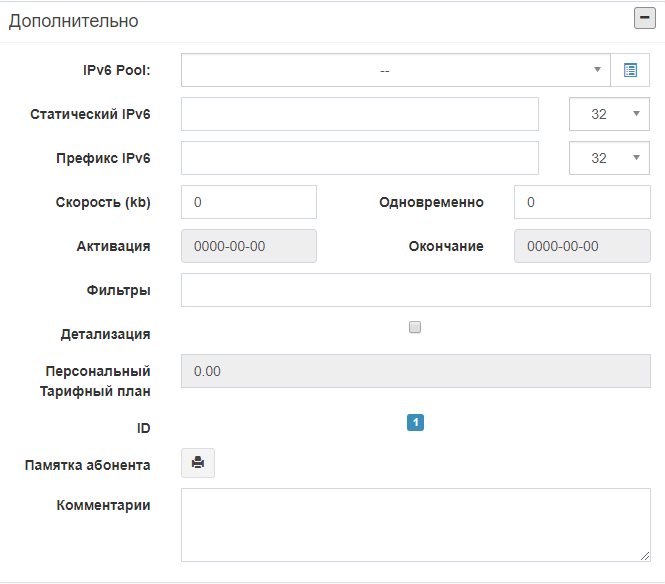Click into the Префикс IPv6 text field
The width and height of the screenshot is (665, 584).
click(x=360, y=158)
